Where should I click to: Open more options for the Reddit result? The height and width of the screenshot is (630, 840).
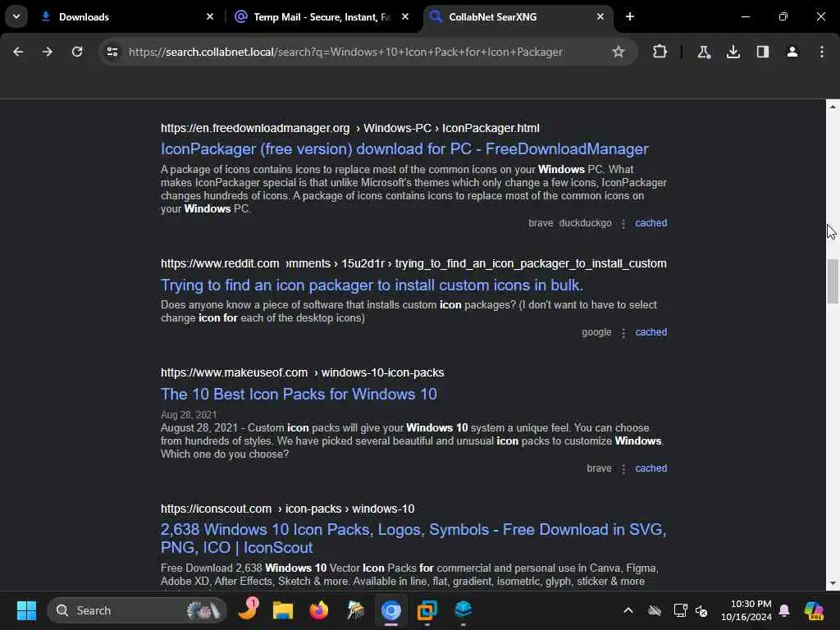(x=623, y=333)
